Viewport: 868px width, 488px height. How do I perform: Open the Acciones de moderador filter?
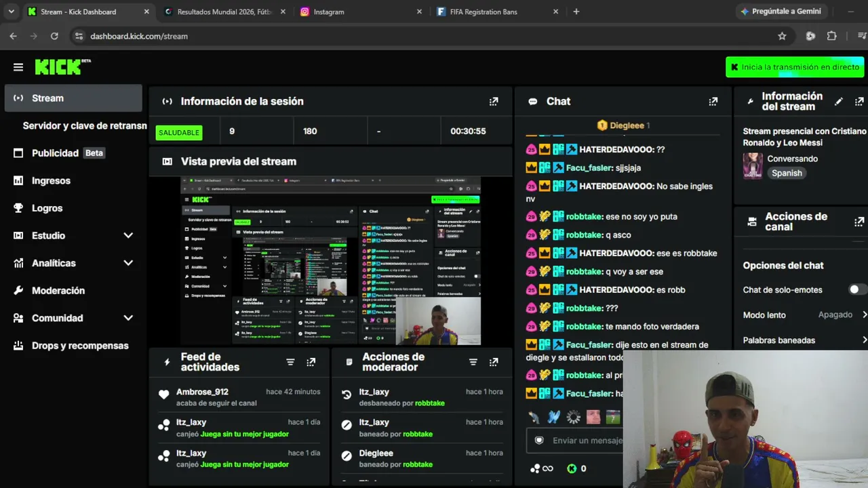click(473, 362)
